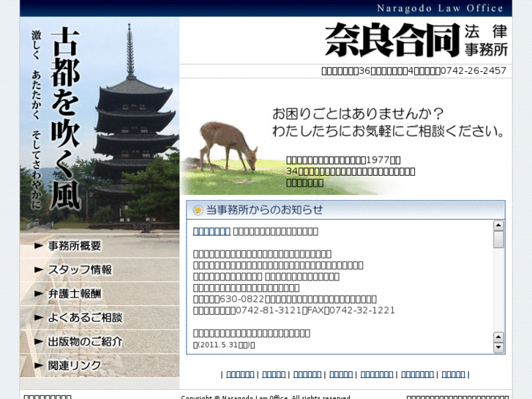Viewport: 532px width, 399px height.
Task: Open the rightmost link in the bottom link row
Action: (x=453, y=374)
